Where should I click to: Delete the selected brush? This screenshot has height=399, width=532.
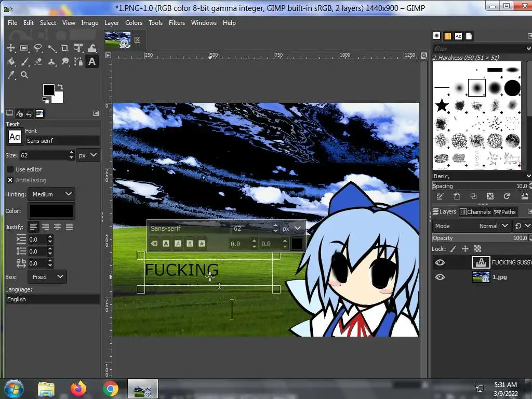490,196
